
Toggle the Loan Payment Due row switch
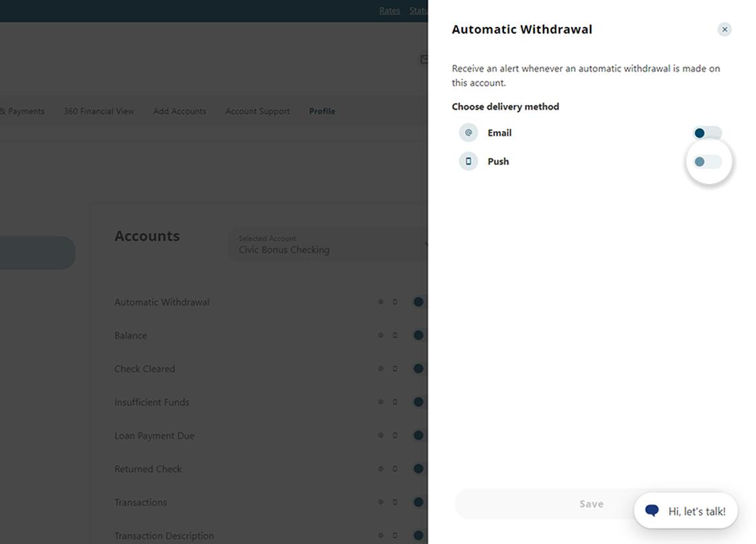click(419, 435)
